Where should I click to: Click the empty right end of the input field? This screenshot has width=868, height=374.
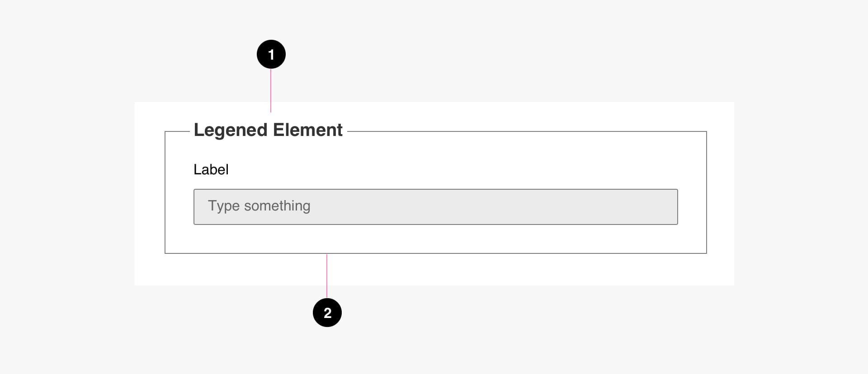click(633, 207)
